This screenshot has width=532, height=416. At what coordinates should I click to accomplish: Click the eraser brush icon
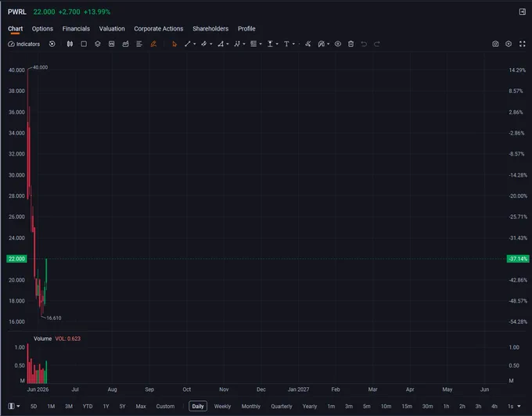coord(307,44)
